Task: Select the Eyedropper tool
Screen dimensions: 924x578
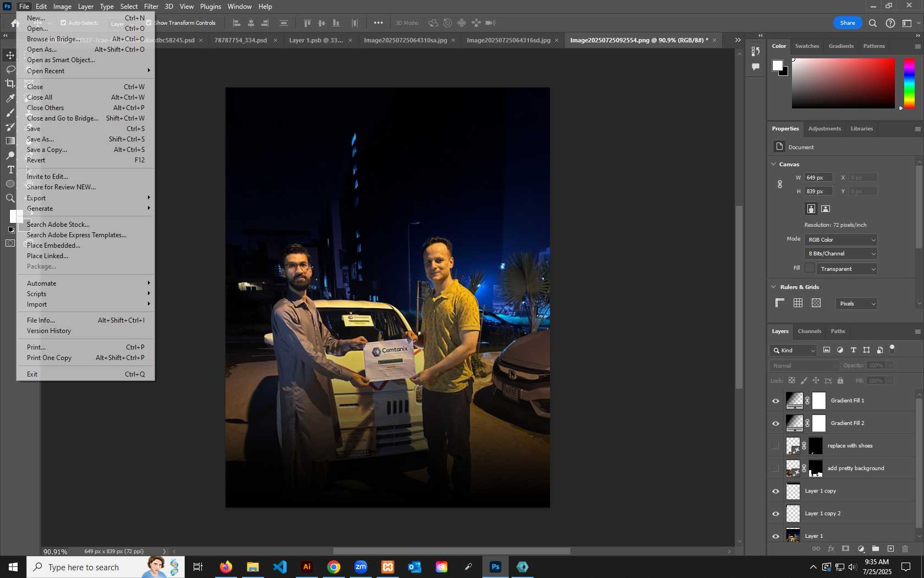Action: pos(10,98)
